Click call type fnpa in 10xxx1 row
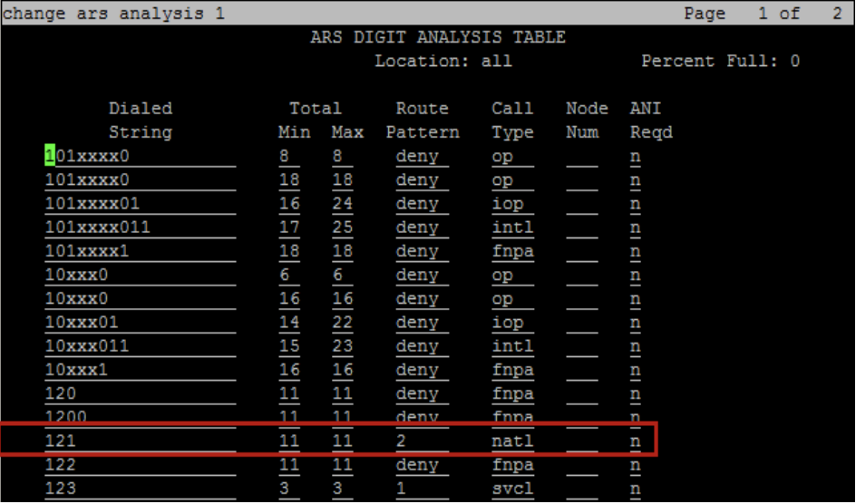Image resolution: width=856 pixels, height=504 pixels. pos(512,370)
